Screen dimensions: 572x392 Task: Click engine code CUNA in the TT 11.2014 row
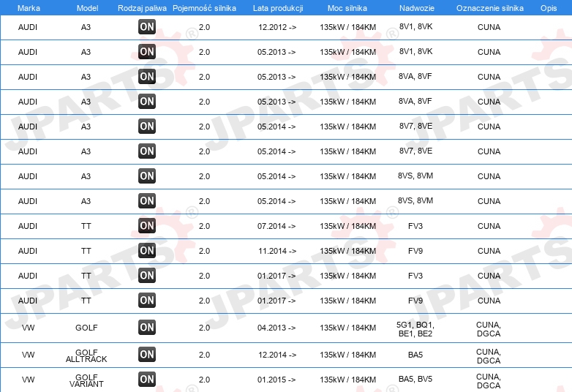[x=489, y=251]
